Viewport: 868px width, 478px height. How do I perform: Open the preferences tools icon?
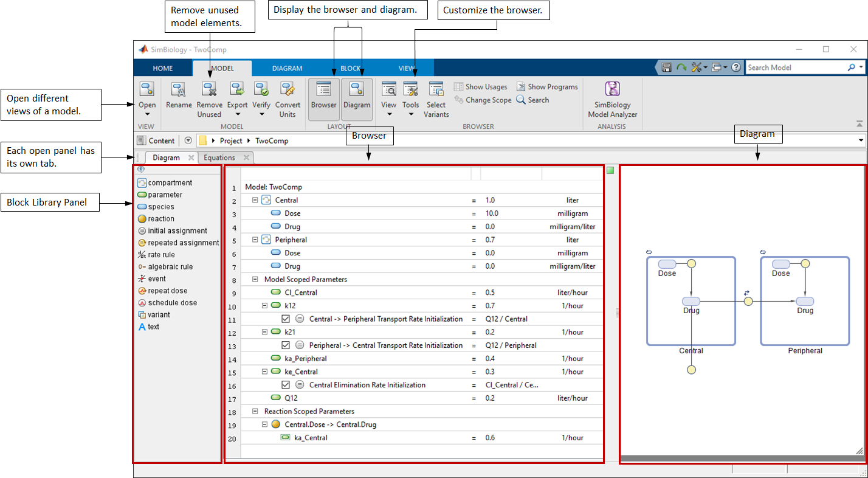(697, 68)
